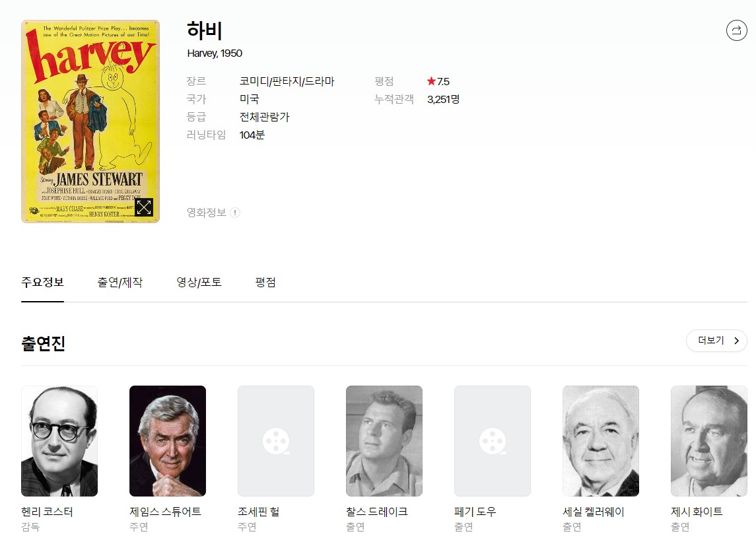Click the share icon at top right
The height and width of the screenshot is (550, 756).
tap(736, 30)
